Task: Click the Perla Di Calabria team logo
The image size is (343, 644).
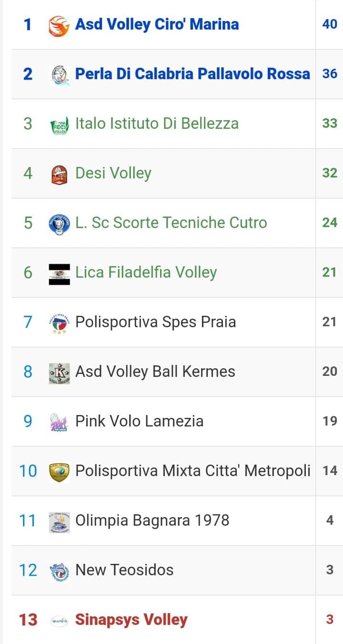Action: coord(59,74)
